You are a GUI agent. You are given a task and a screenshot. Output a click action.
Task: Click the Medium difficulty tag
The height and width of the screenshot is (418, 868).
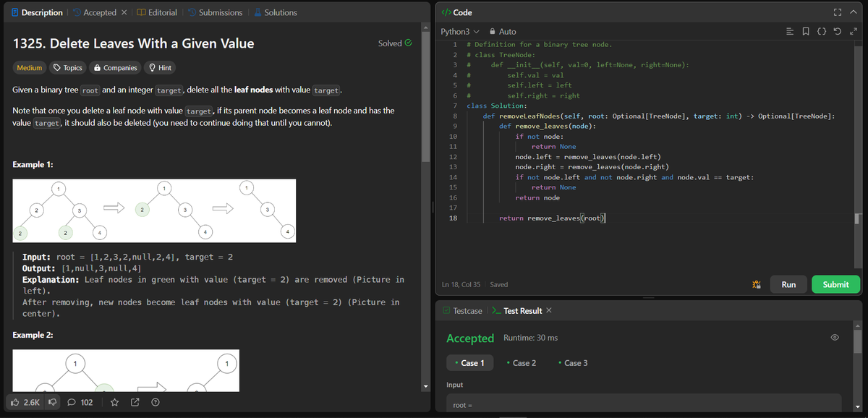coord(29,68)
